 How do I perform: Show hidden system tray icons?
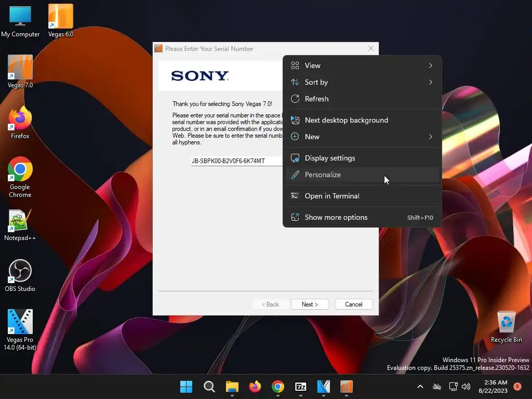pyautogui.click(x=420, y=387)
